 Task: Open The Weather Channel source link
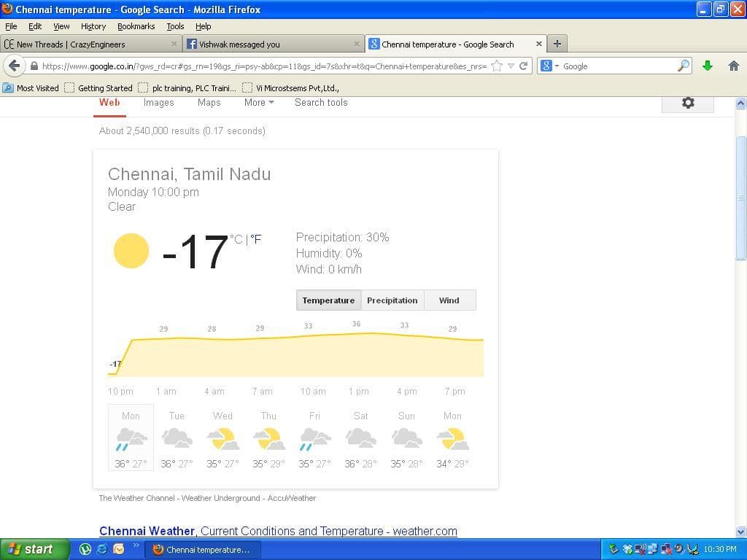[x=136, y=498]
